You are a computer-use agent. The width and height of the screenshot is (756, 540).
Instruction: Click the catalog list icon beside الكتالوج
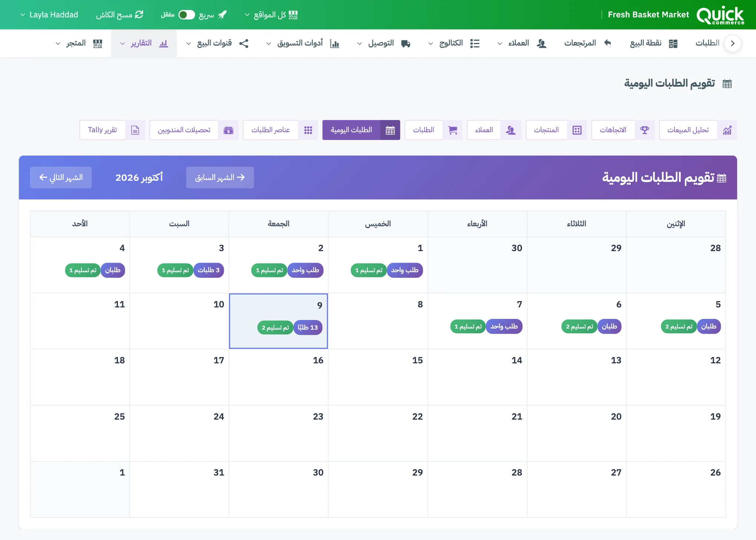(475, 43)
